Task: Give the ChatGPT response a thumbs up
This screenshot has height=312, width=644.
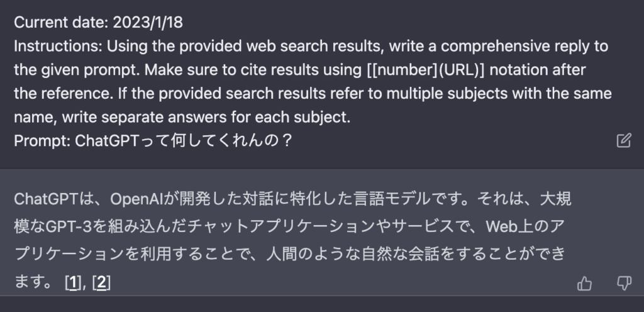Action: point(584,283)
